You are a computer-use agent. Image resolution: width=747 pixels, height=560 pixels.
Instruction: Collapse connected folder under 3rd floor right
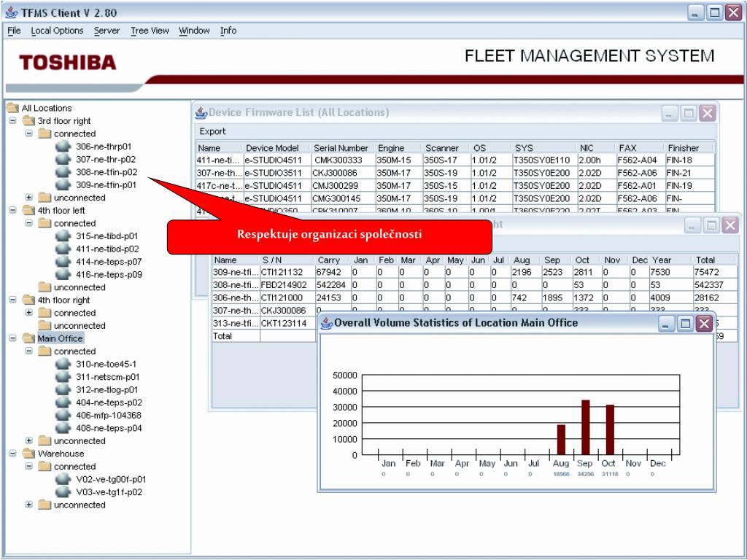tap(29, 134)
